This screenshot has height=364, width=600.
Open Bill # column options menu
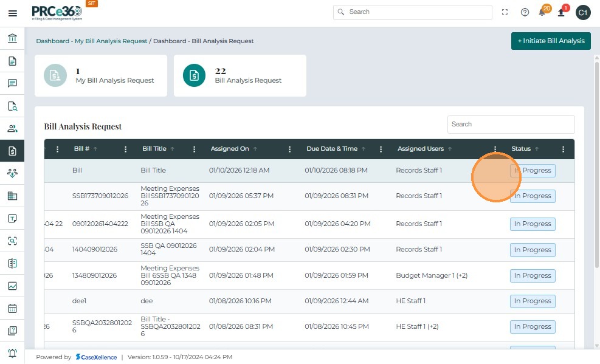pyautogui.click(x=125, y=149)
